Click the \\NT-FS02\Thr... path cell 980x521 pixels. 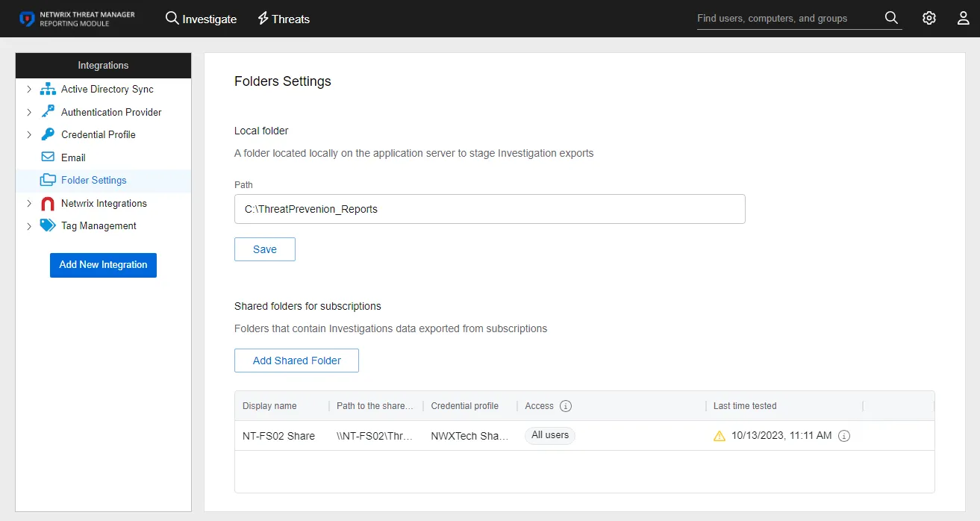375,436
